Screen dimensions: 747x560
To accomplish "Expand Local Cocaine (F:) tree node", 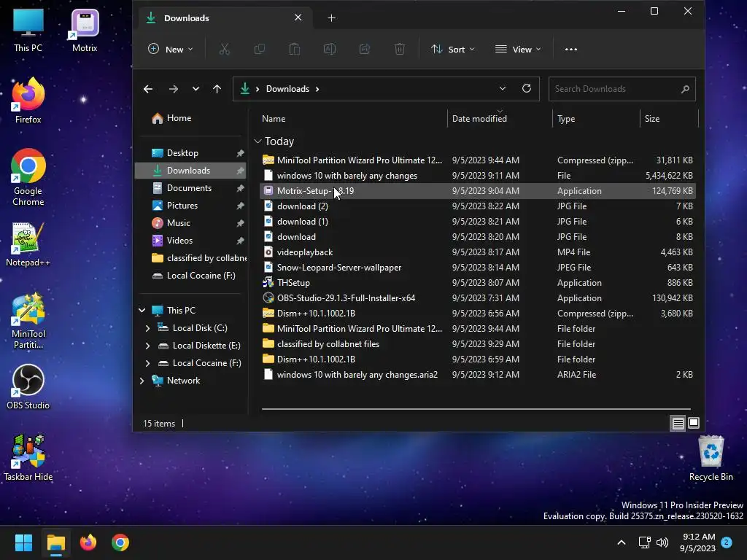I will pyautogui.click(x=147, y=363).
